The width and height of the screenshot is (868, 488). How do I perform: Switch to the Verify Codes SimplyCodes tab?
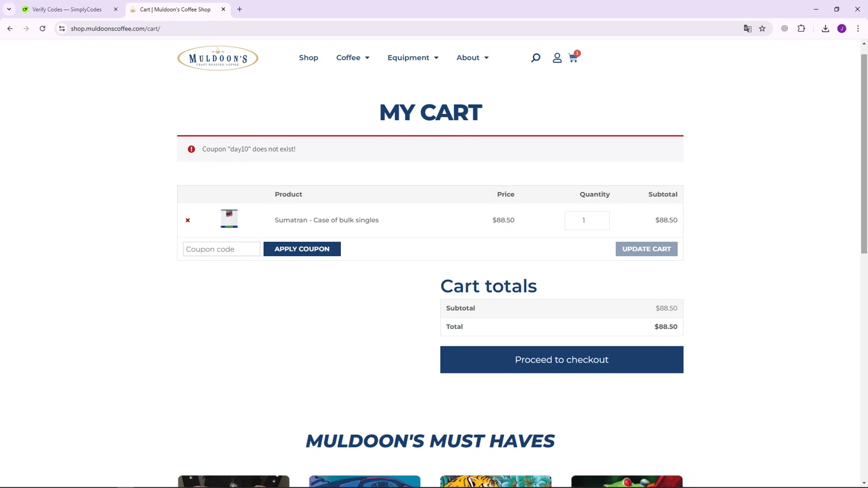point(67,9)
